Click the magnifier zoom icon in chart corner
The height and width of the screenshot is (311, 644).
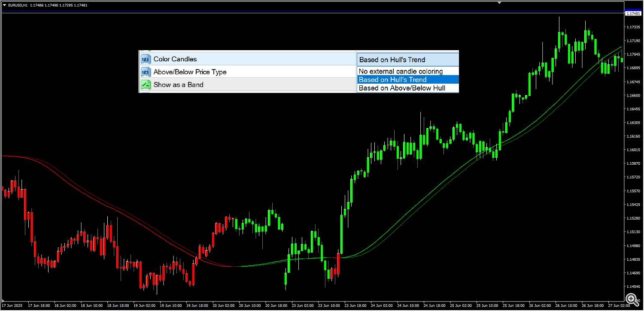coord(631,299)
